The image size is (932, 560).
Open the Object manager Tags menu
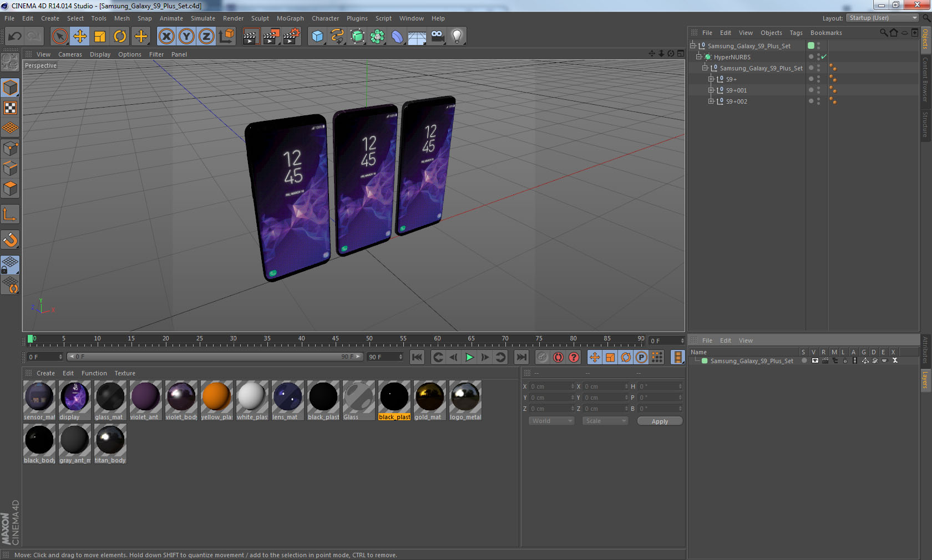tap(796, 33)
